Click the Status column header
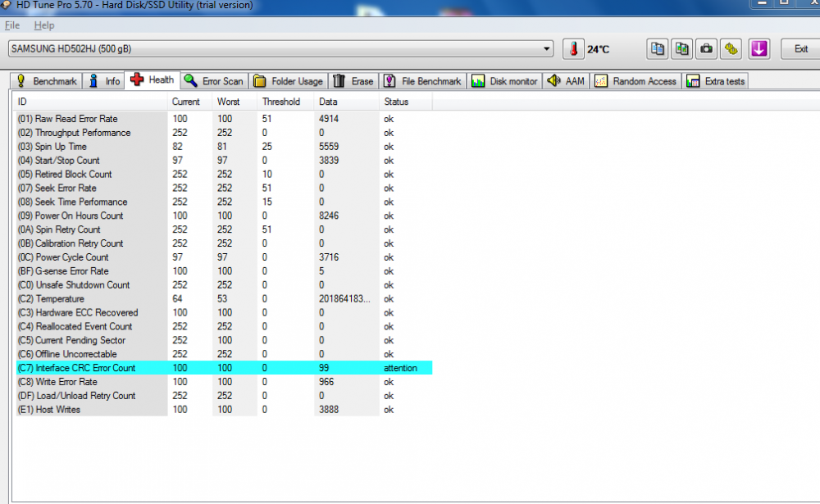This screenshot has width=820, height=504. pyautogui.click(x=396, y=102)
